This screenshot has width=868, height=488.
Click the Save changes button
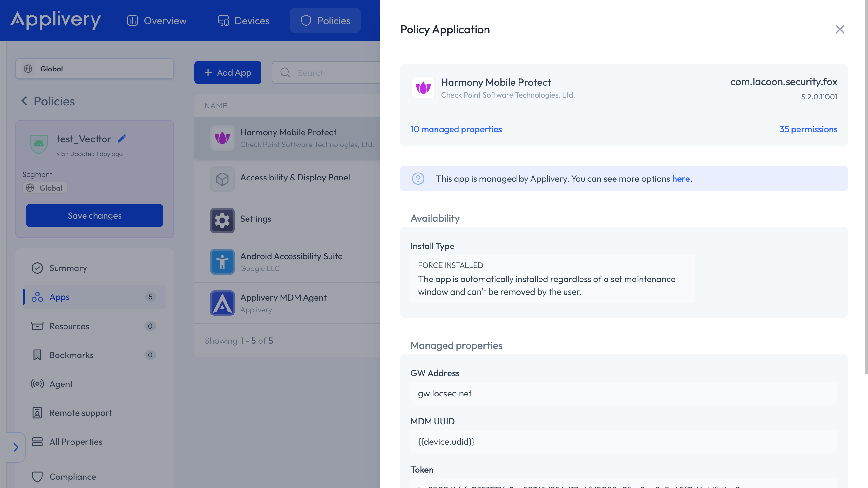(94, 215)
